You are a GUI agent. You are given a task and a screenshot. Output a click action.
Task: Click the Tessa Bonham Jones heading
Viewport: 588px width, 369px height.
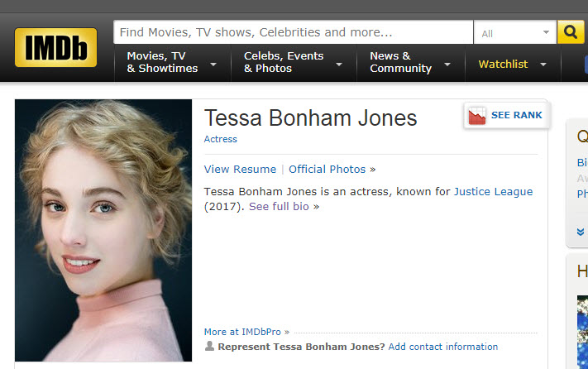310,117
